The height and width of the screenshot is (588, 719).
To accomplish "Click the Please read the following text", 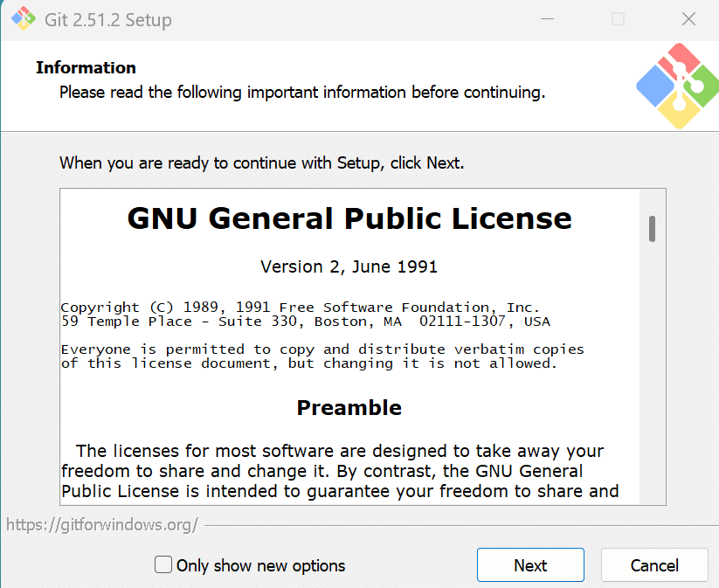I will coord(302,93).
